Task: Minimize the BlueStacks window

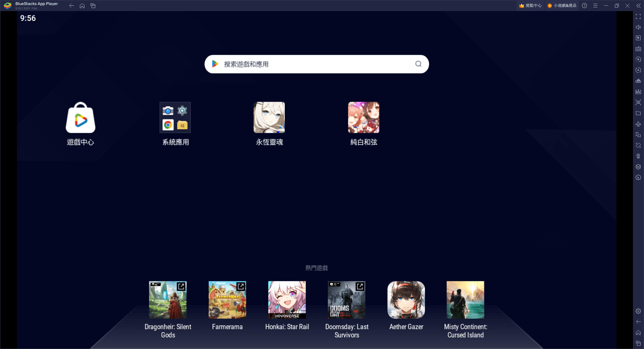Action: (606, 6)
